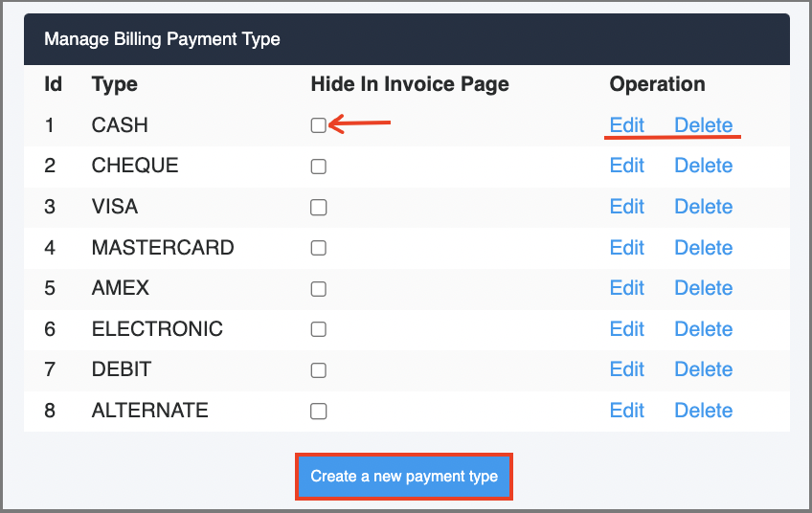Click the Type column header
Image resolution: width=812 pixels, height=513 pixels.
(115, 84)
